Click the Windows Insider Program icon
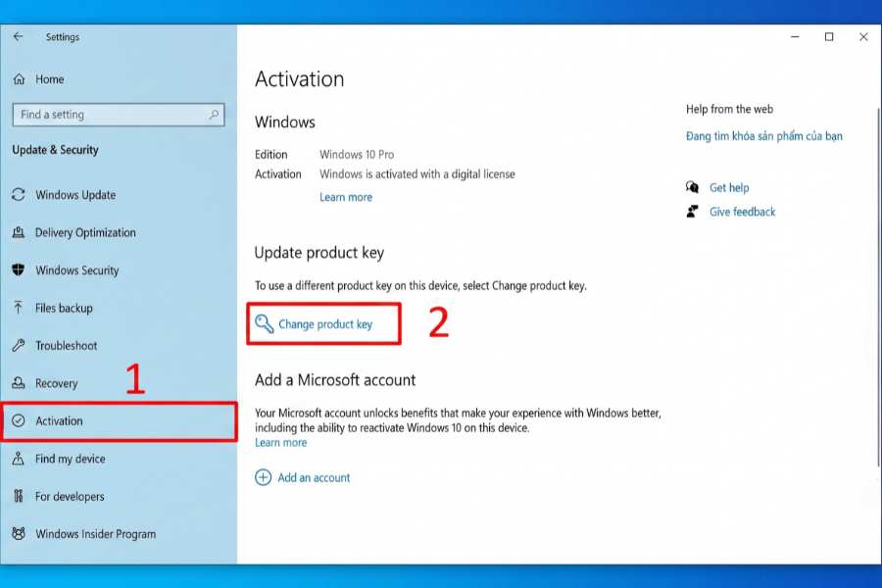Image resolution: width=882 pixels, height=588 pixels. click(18, 534)
